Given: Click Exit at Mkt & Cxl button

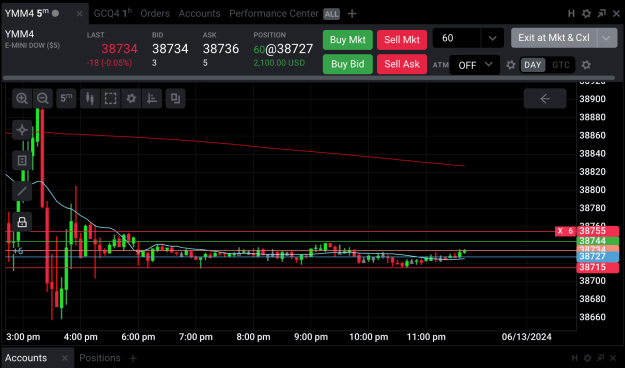Looking at the screenshot, I should pos(554,38).
